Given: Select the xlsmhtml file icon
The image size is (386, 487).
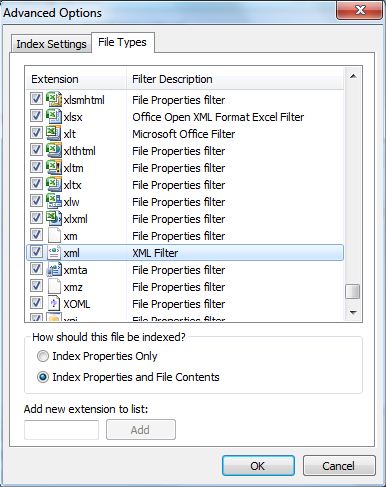Looking at the screenshot, I should point(53,99).
